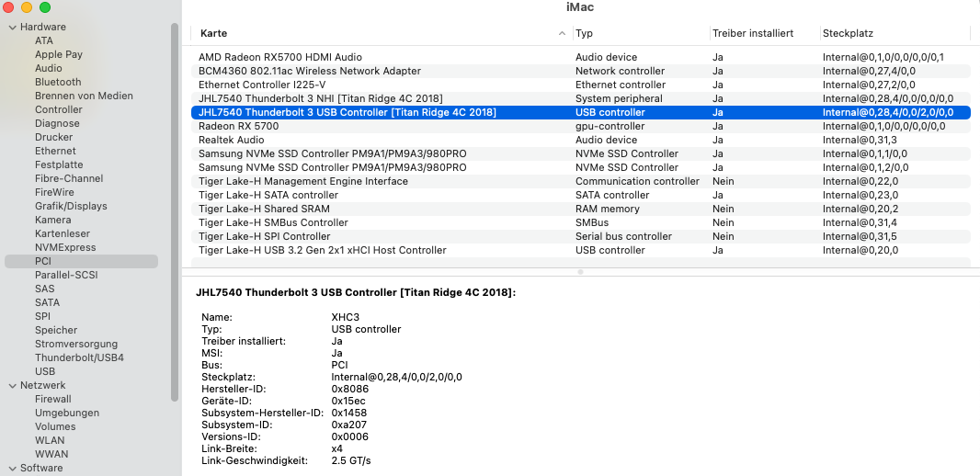Viewport: 980px width, 476px height.
Task: Click the red close window button
Action: (11, 7)
